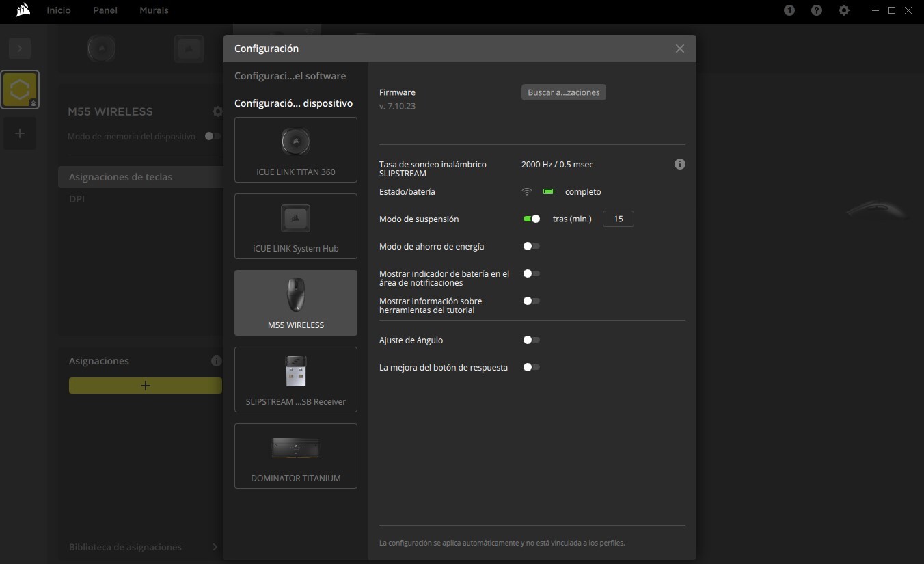Click the sleep minutes field showing 15

click(x=619, y=219)
